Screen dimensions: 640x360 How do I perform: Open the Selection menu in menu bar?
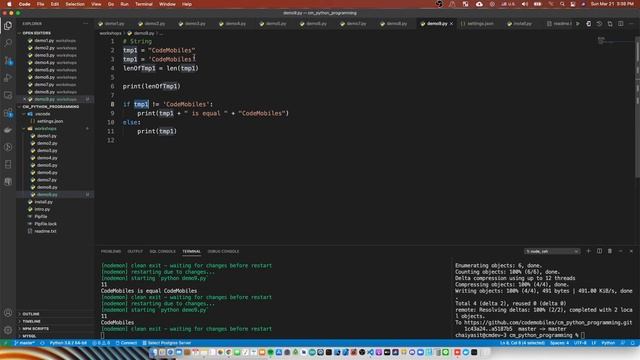point(75,4)
